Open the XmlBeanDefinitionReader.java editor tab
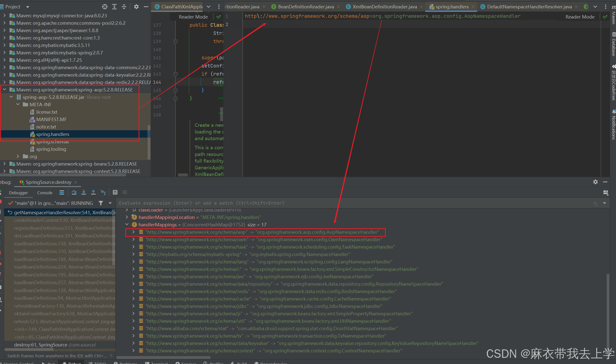The image size is (616, 364). (385, 7)
